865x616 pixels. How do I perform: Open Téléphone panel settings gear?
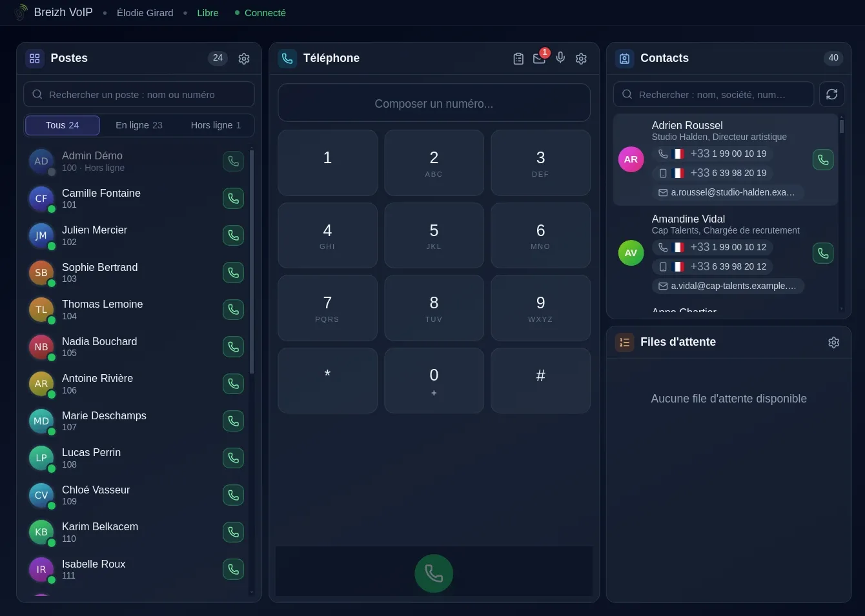(581, 59)
